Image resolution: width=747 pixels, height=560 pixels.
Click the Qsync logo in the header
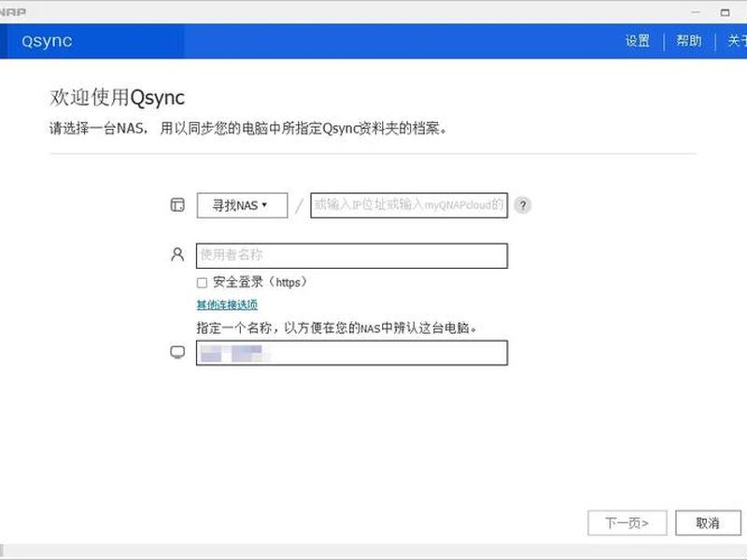[x=47, y=41]
